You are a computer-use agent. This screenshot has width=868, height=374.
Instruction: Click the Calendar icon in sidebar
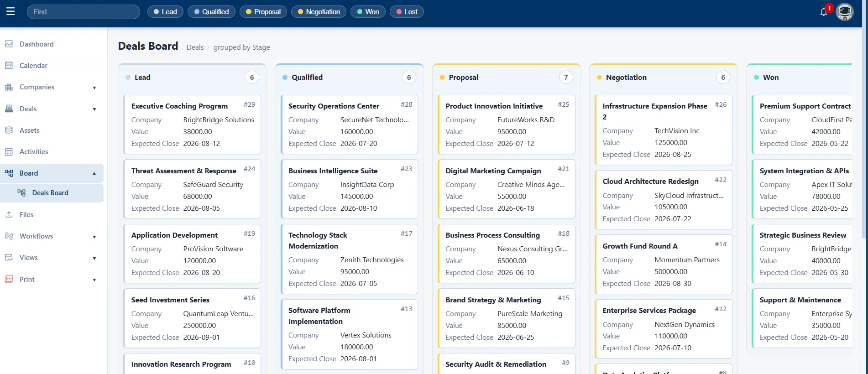coord(9,65)
